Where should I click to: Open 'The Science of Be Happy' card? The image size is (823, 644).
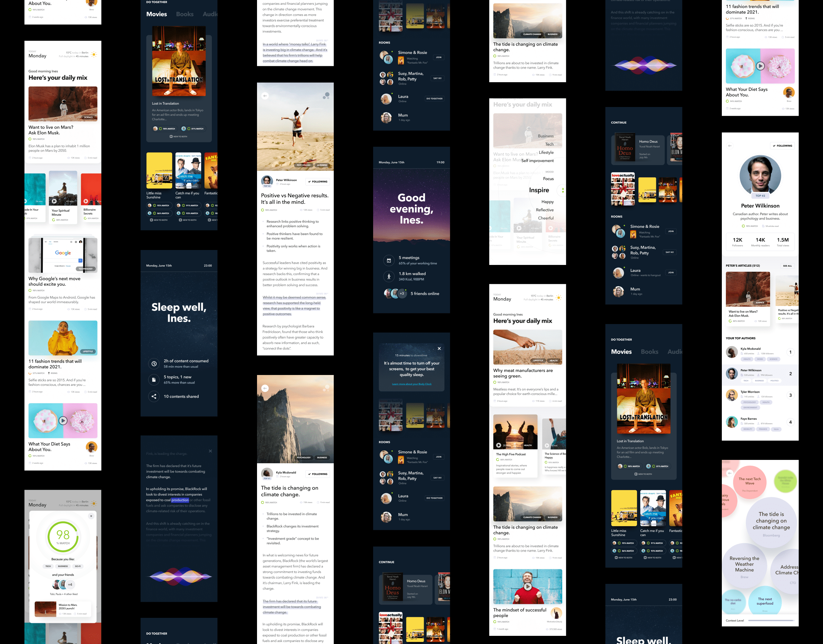point(554,446)
